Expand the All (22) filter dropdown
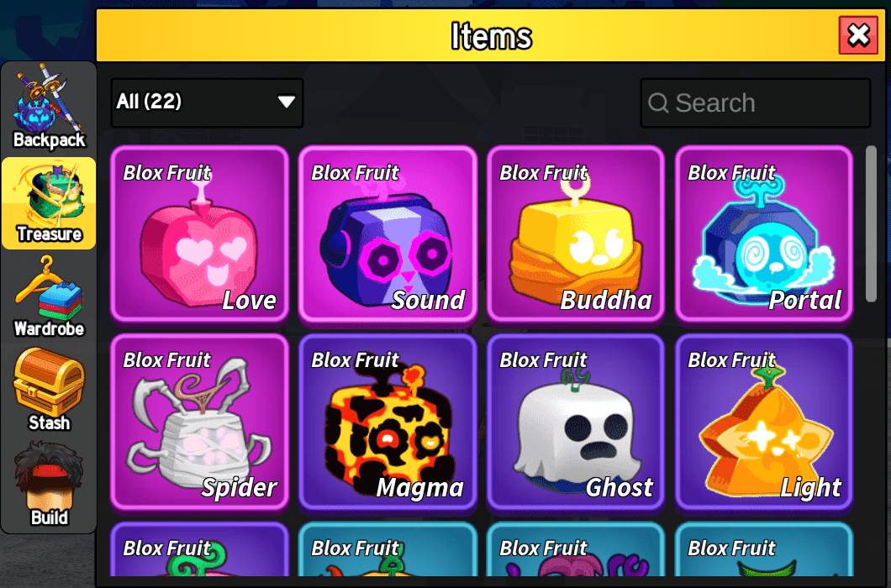Image resolution: width=891 pixels, height=588 pixels. [x=207, y=102]
